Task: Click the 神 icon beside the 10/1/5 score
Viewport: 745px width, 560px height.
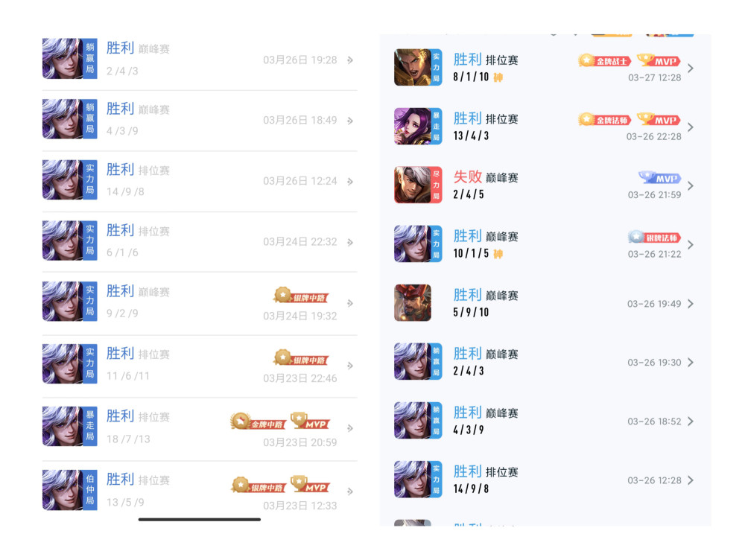Action: point(498,254)
